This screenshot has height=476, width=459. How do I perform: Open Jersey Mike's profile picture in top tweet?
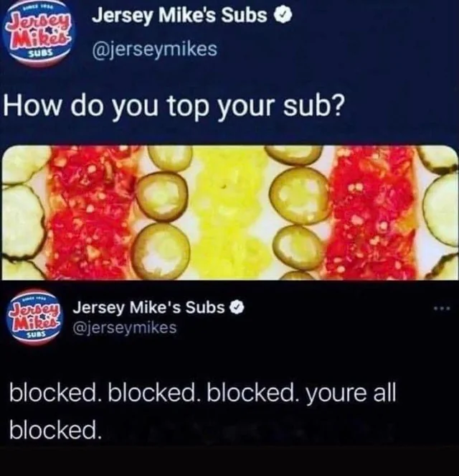(x=37, y=37)
